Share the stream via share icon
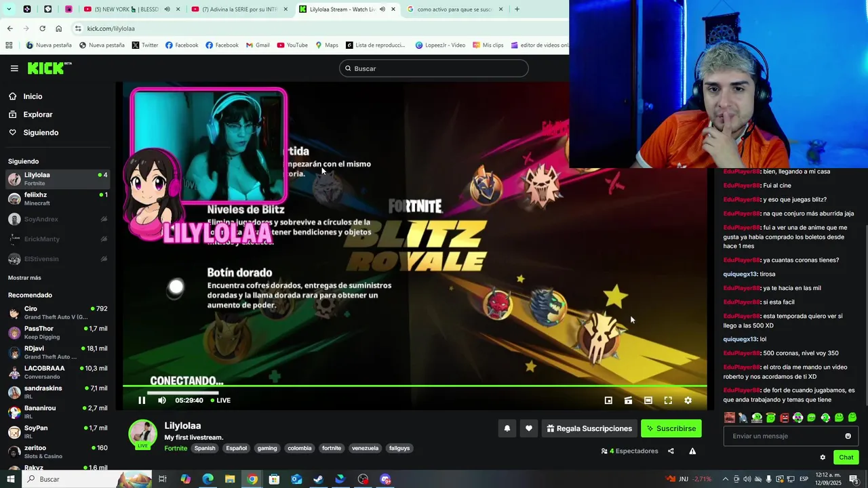 click(671, 451)
